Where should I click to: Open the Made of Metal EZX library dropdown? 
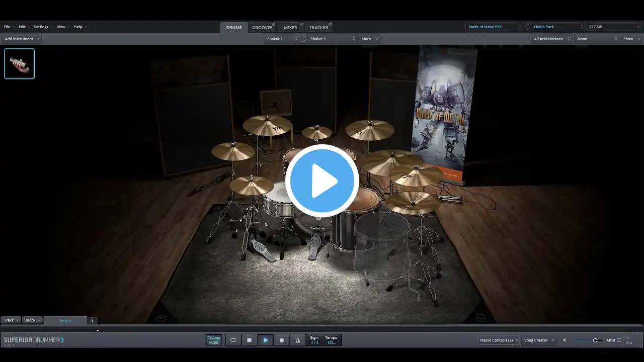point(495,27)
